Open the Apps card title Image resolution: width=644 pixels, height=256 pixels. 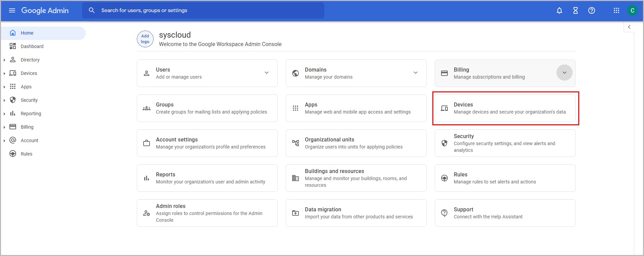[x=311, y=105]
